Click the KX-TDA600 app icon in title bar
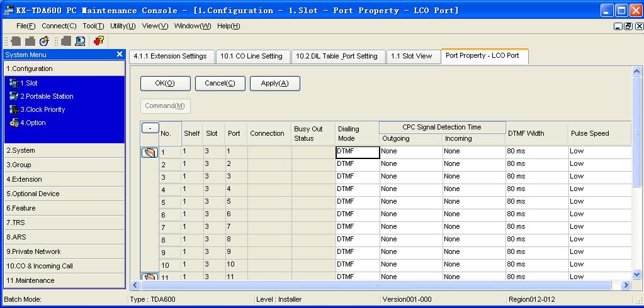This screenshot has width=644, height=308. pyautogui.click(x=8, y=10)
